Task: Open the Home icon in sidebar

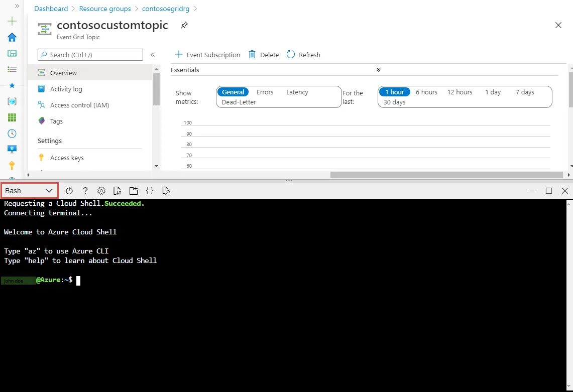Action: click(12, 37)
